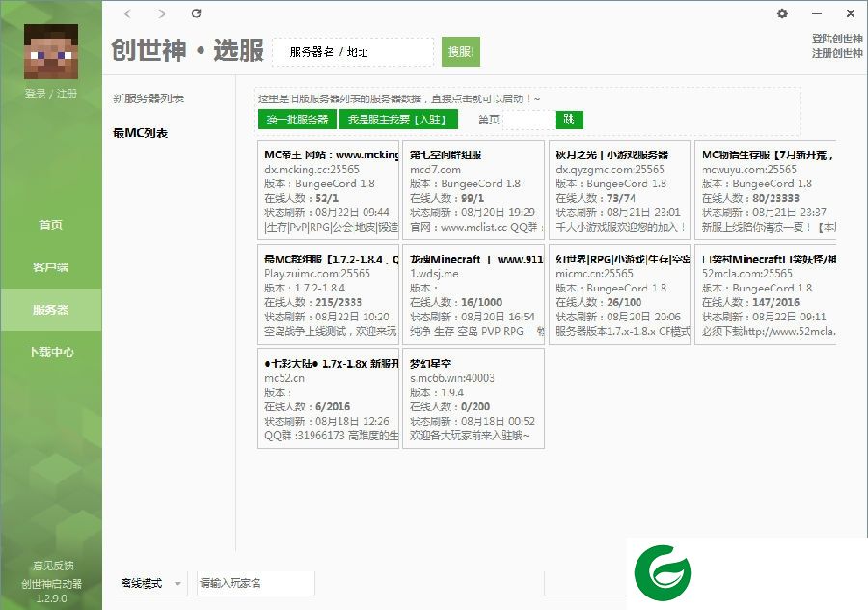The height and width of the screenshot is (610, 868).
Task: Click the green 跳 jump button
Action: [569, 120]
